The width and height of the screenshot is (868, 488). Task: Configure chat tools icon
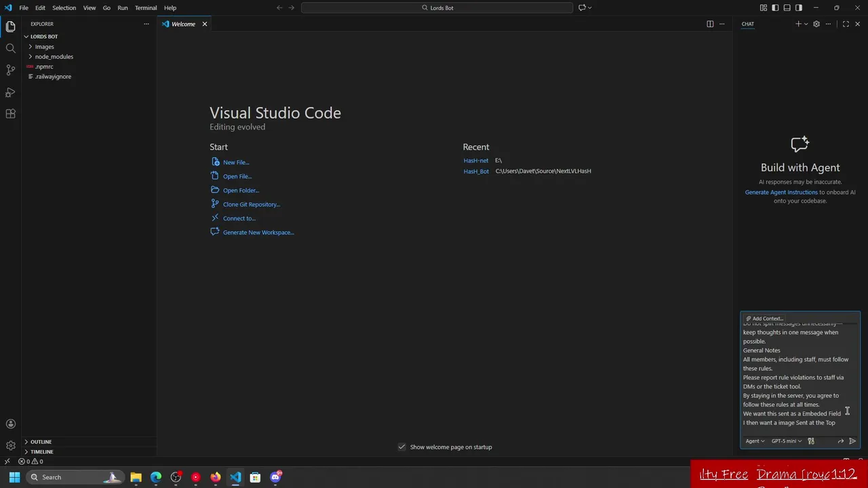tap(811, 441)
